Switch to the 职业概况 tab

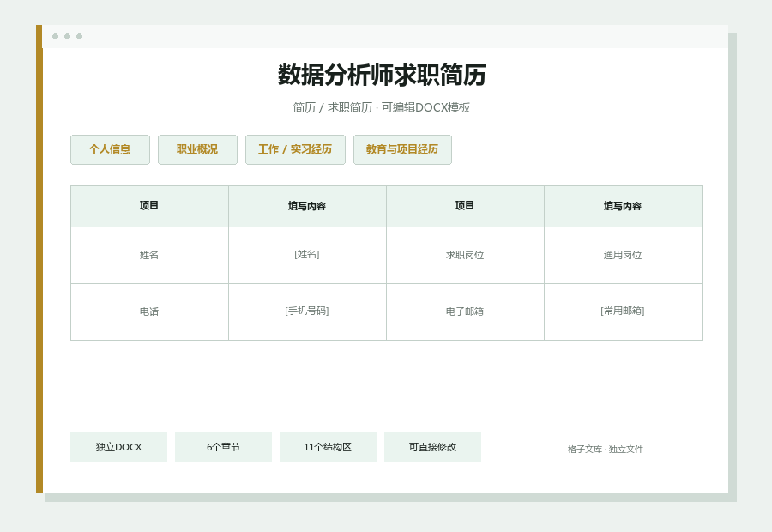click(197, 150)
